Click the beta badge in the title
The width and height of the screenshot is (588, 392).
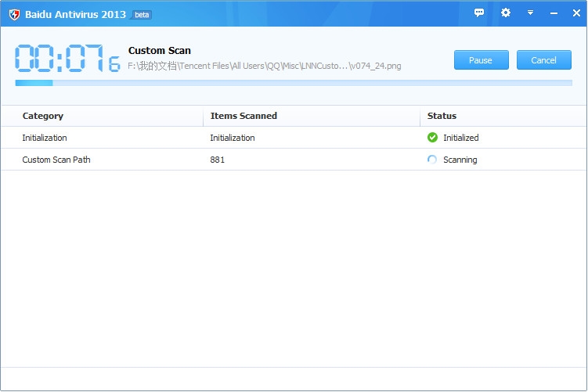142,15
